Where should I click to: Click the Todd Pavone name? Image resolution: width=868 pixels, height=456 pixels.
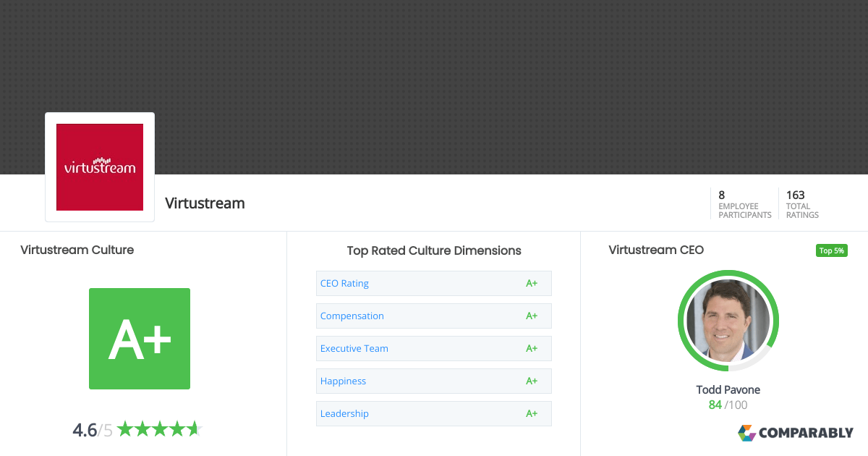[x=728, y=390]
